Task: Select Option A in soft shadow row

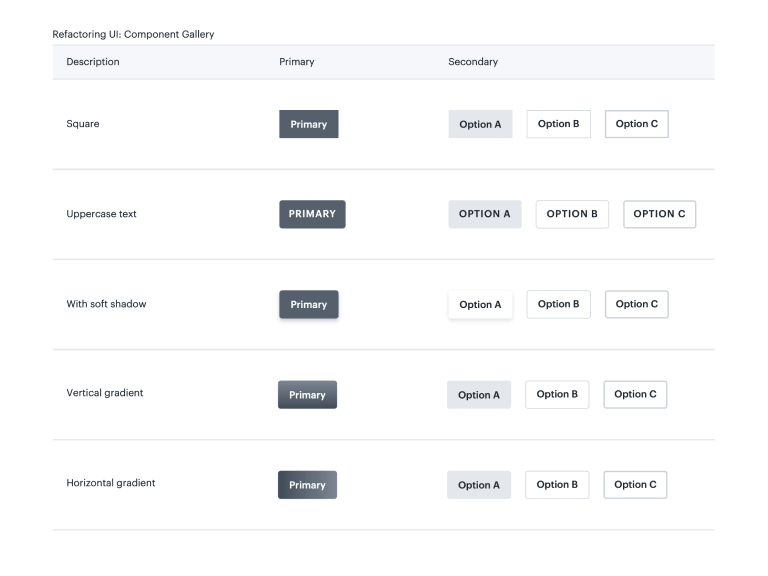Action: point(480,304)
